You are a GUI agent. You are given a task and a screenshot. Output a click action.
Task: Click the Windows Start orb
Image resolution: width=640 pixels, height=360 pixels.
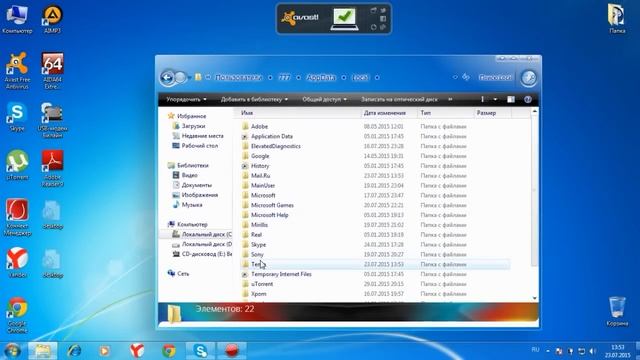12,351
